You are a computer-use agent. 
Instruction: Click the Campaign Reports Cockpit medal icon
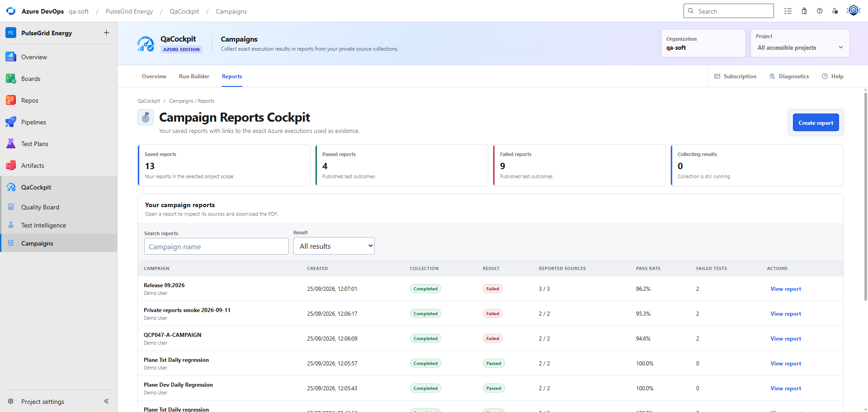[x=146, y=118]
